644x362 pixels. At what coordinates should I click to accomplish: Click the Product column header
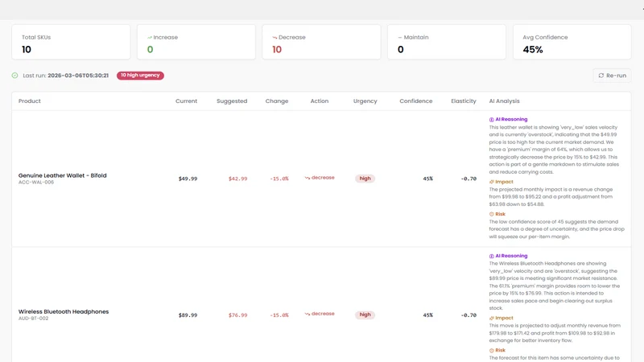coord(30,101)
